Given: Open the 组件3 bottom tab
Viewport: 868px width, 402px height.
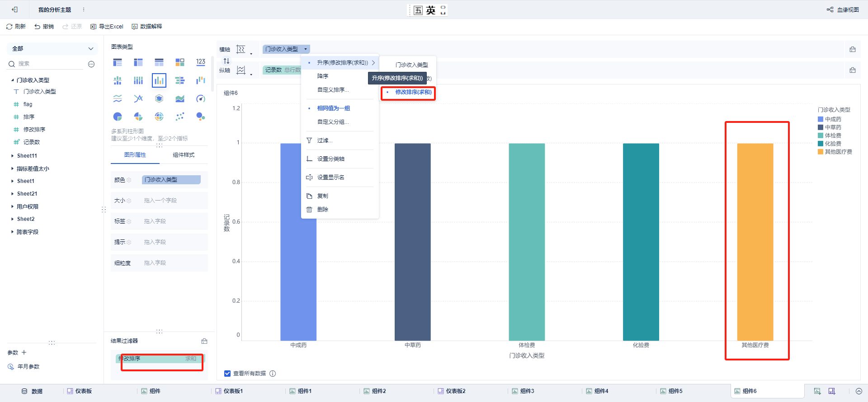Looking at the screenshot, I should click(523, 391).
